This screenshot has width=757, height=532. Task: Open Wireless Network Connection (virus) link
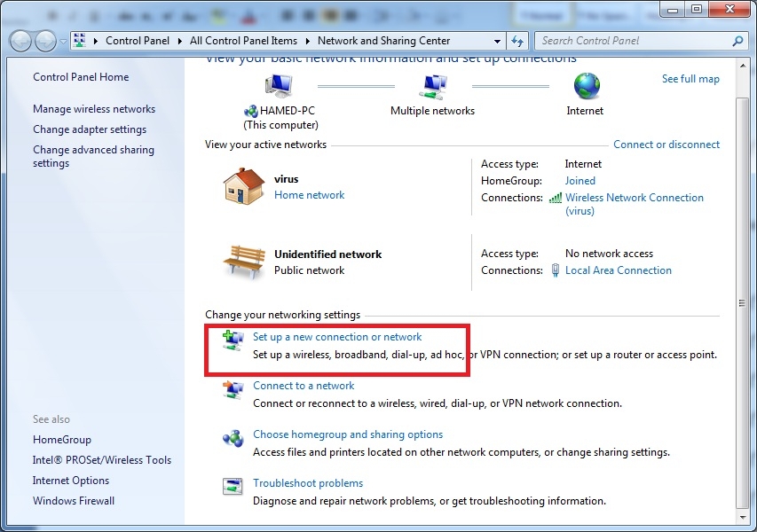635,204
